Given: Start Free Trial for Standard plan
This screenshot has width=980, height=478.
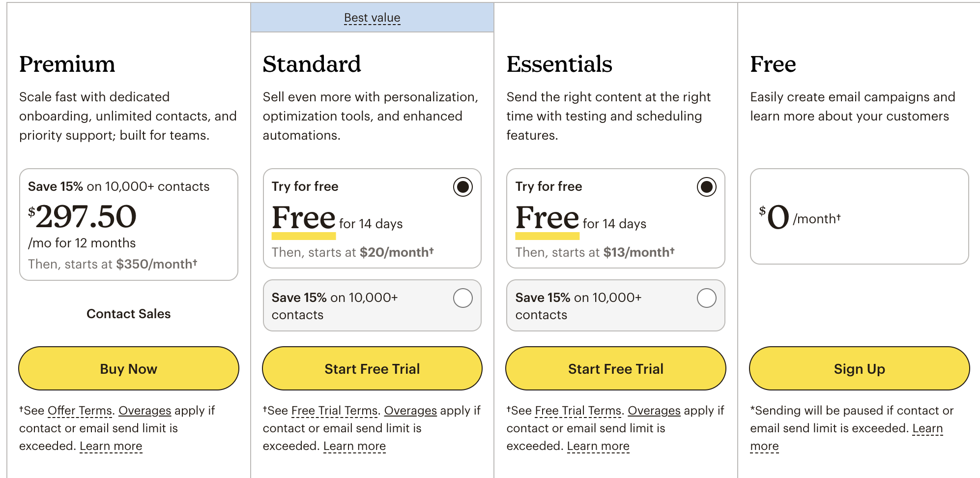Looking at the screenshot, I should click(372, 368).
